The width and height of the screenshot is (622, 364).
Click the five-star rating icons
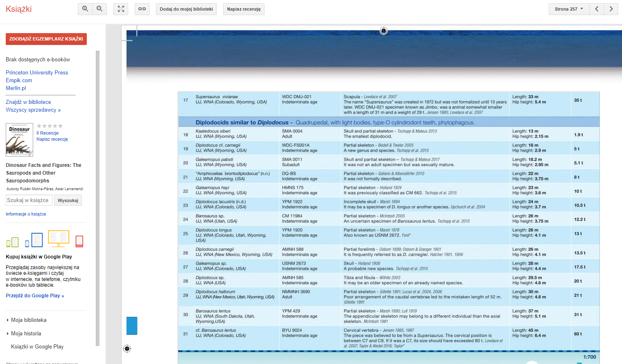click(x=50, y=126)
